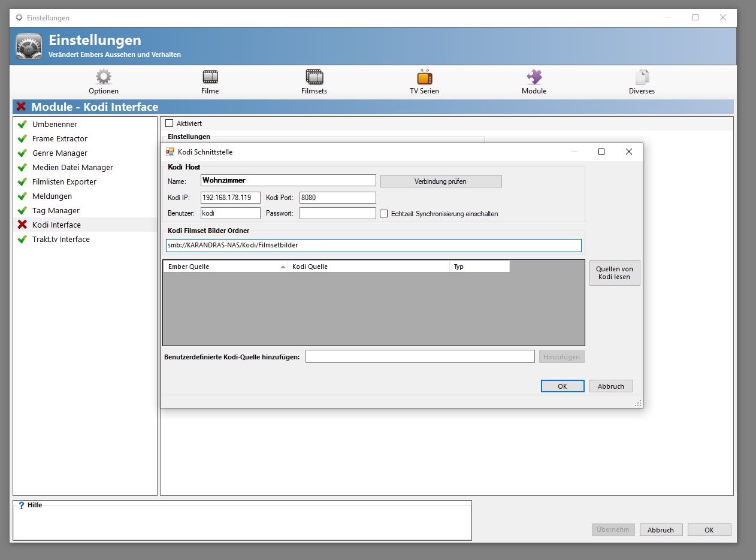
Task: Click the gear icon in the Einstellungen title bar
Action: tap(19, 18)
